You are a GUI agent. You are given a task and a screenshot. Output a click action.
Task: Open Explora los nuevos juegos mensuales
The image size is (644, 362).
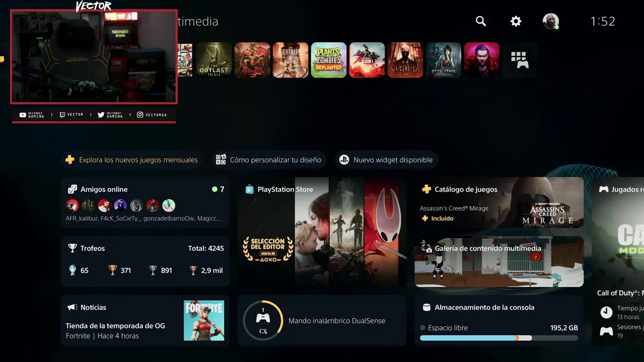132,160
